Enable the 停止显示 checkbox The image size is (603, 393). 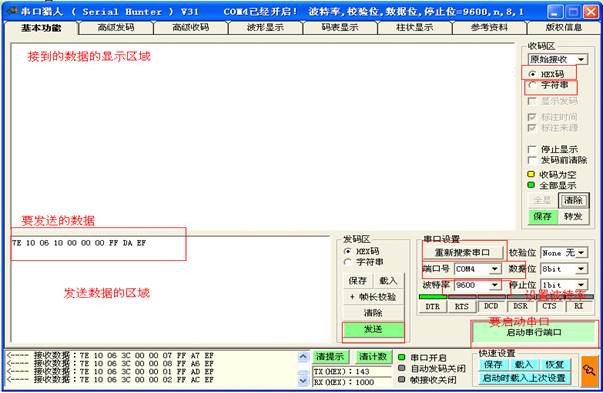(x=532, y=149)
